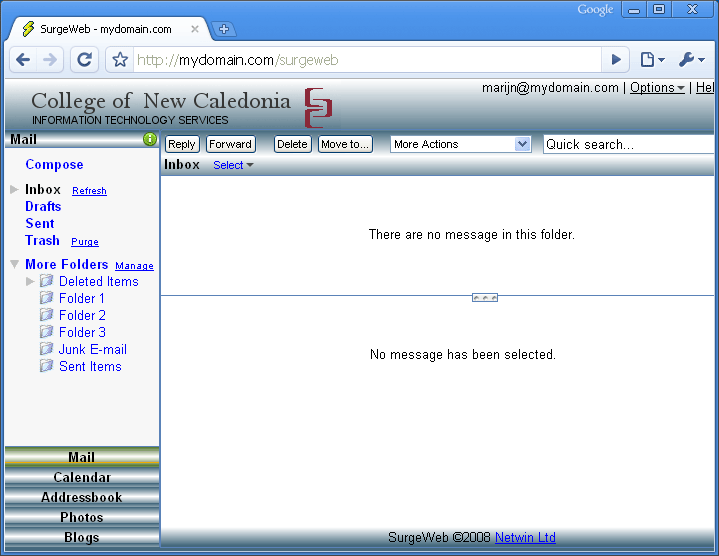Open the Junk E-mail folder icon
This screenshot has height=556, width=719.
[46, 349]
